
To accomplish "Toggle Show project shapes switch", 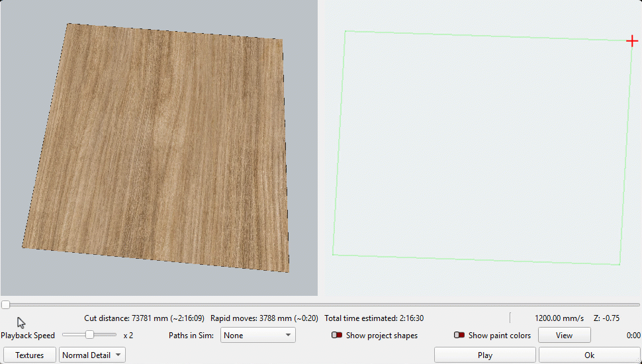I will [338, 336].
